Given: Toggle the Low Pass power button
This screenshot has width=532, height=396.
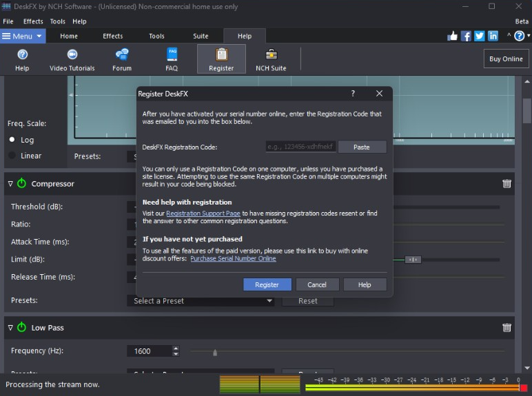Looking at the screenshot, I should click(x=21, y=328).
